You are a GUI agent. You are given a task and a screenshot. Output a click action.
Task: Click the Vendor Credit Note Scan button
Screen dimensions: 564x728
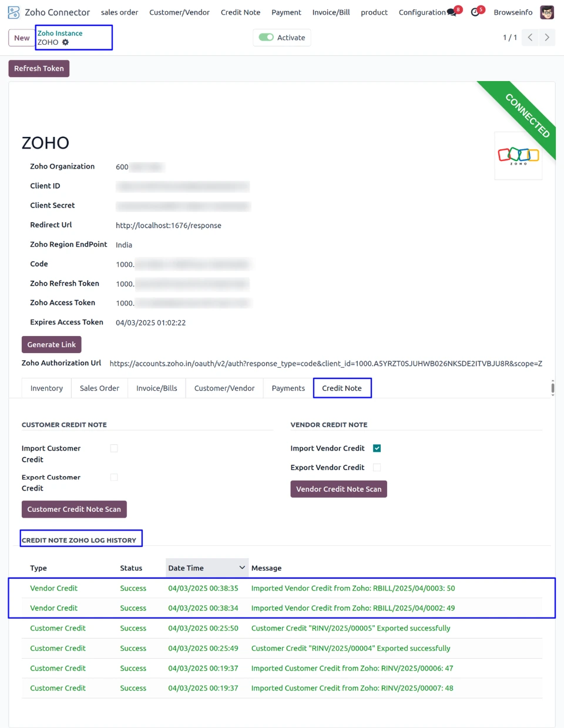pyautogui.click(x=338, y=489)
